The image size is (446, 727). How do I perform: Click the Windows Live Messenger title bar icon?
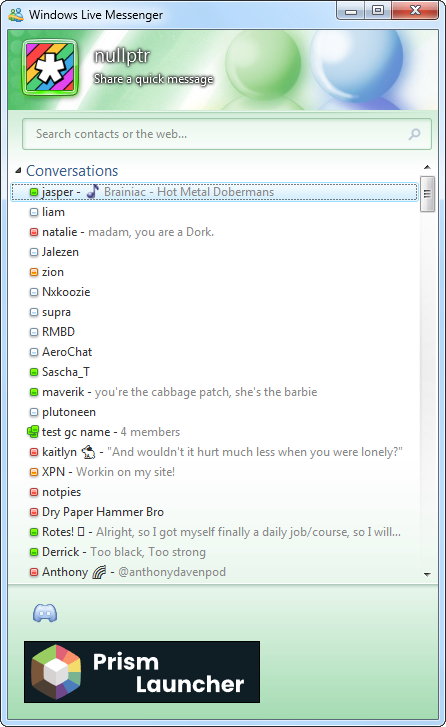(16, 15)
